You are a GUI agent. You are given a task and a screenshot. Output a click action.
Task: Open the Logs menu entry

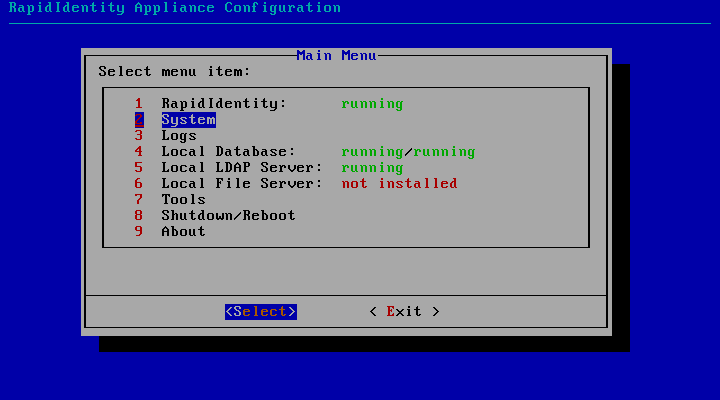[x=179, y=135]
